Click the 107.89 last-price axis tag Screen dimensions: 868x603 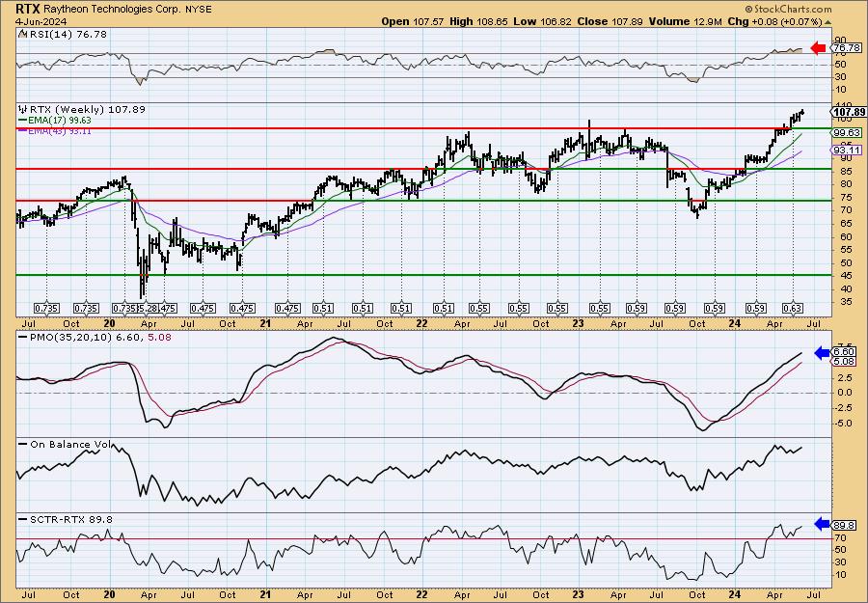(849, 113)
